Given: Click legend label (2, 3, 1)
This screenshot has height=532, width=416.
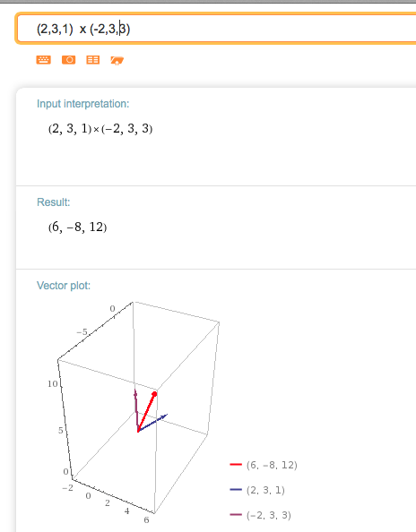Looking at the screenshot, I should pos(265,490).
